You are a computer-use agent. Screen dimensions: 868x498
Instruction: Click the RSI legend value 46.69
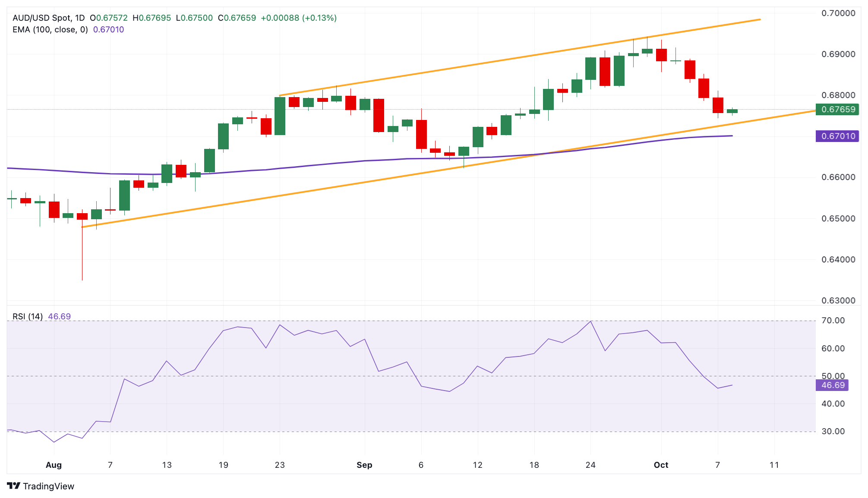[59, 317]
